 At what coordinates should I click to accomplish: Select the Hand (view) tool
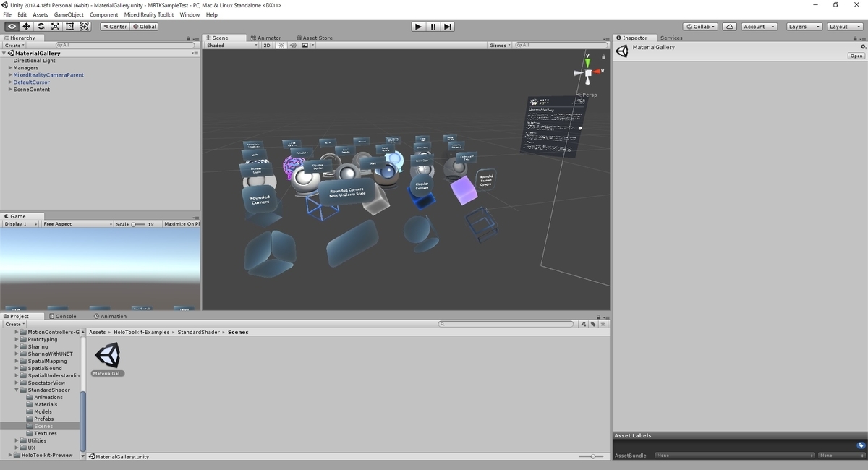(x=12, y=27)
